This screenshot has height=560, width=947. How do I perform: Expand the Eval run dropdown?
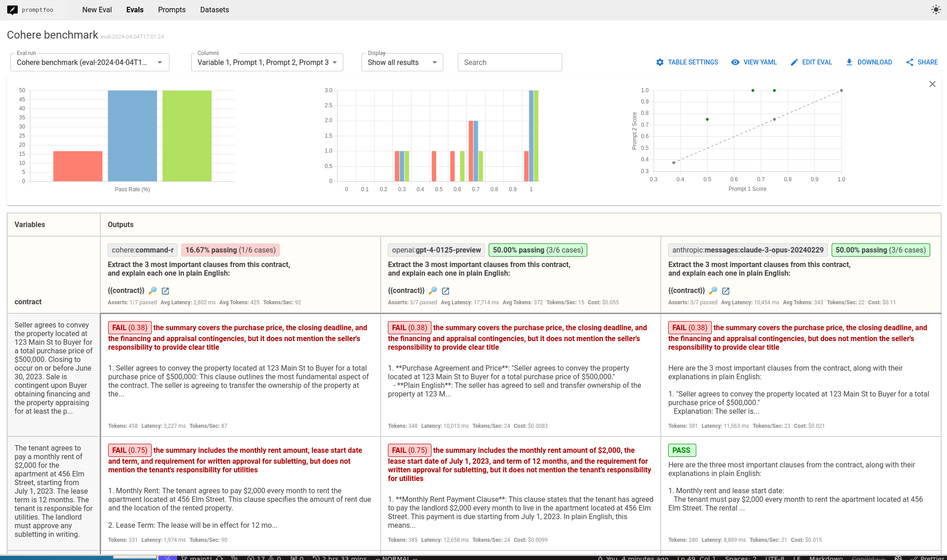(x=89, y=62)
